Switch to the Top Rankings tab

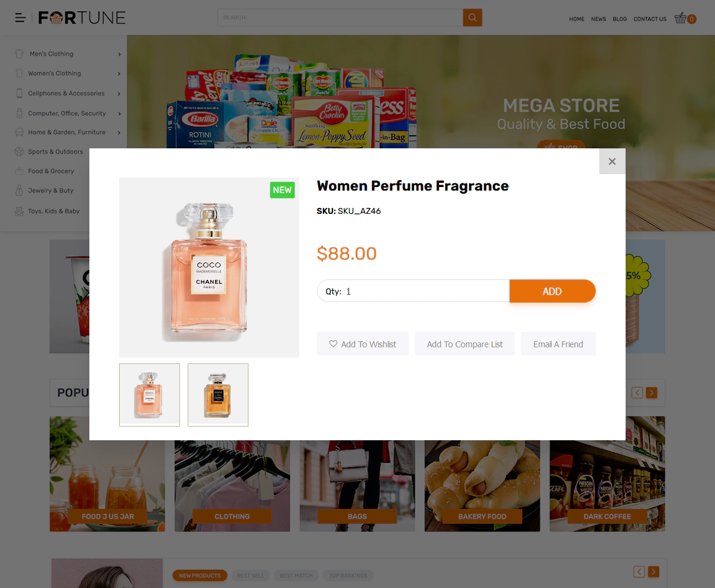click(349, 575)
